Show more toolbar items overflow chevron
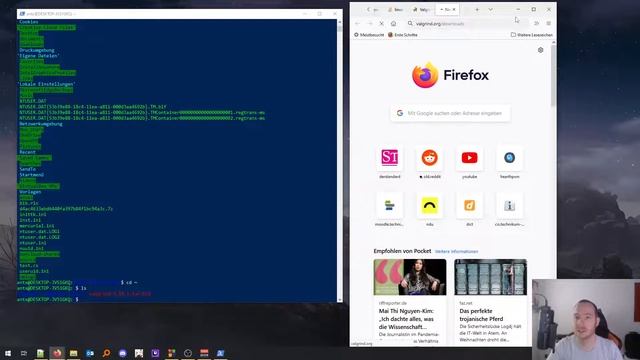This screenshot has height=360, width=640. [x=536, y=24]
